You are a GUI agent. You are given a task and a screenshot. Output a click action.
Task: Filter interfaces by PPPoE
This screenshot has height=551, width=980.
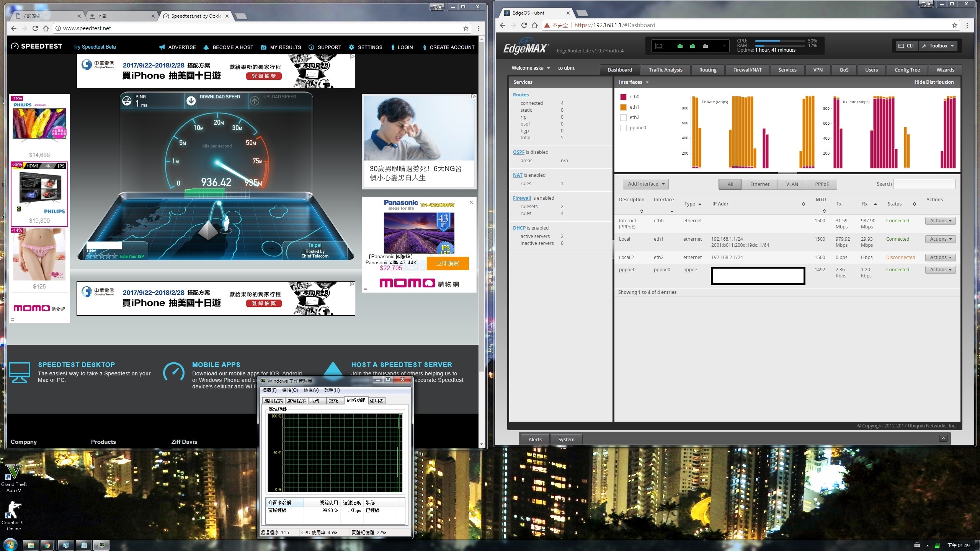(822, 184)
